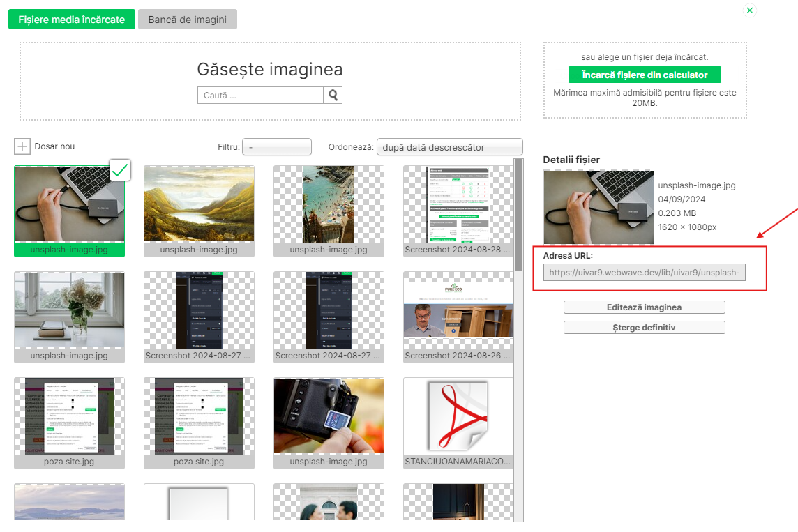
Task: Open the Ordonează sort dropdown
Action: click(449, 147)
